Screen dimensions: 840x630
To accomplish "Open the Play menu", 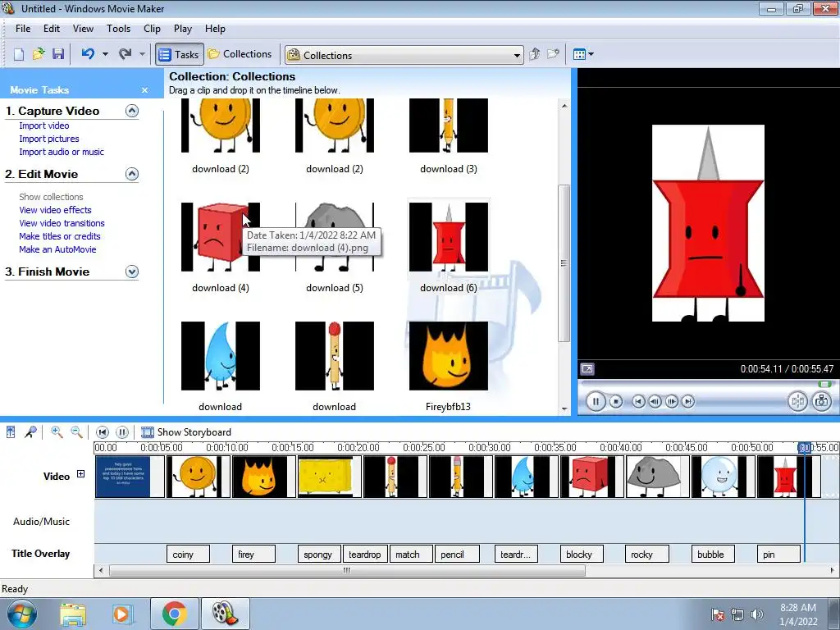I will [x=183, y=29].
